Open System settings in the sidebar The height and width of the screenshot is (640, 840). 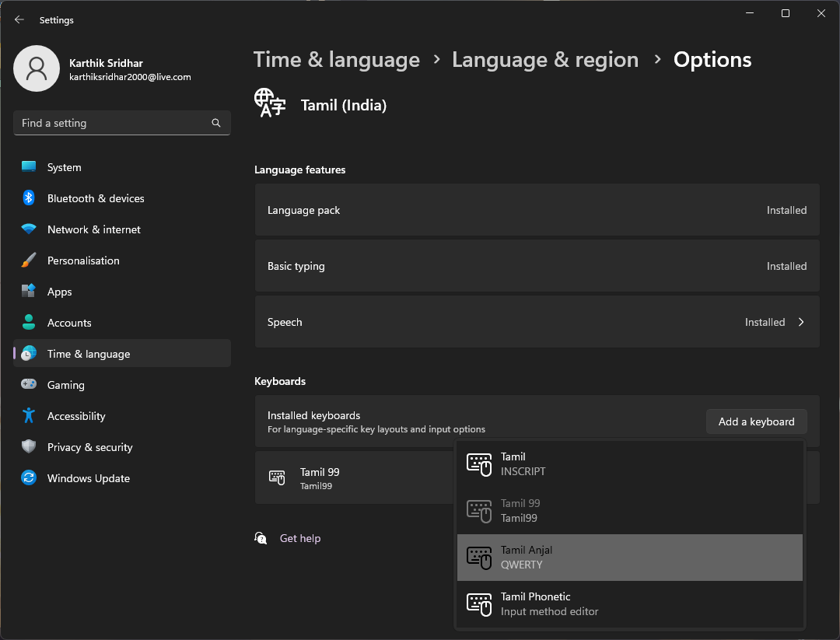(64, 166)
